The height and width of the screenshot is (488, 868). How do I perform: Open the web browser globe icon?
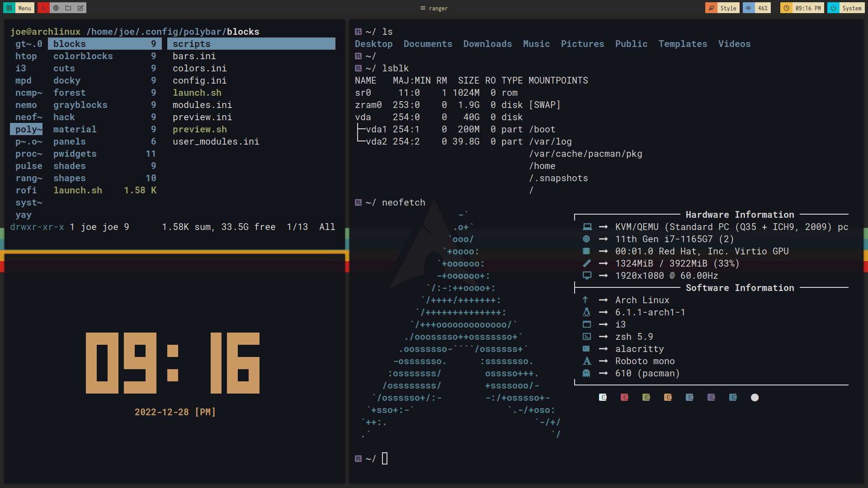(56, 8)
